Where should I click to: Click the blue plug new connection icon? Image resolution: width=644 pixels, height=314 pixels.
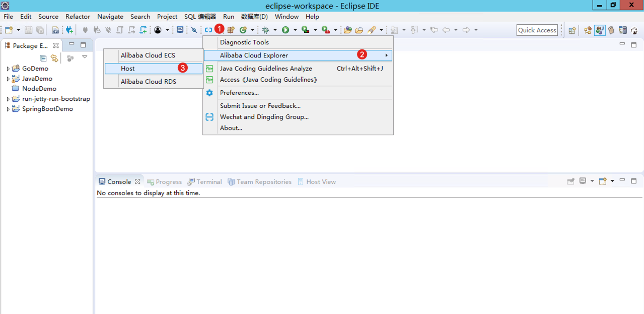(69, 30)
